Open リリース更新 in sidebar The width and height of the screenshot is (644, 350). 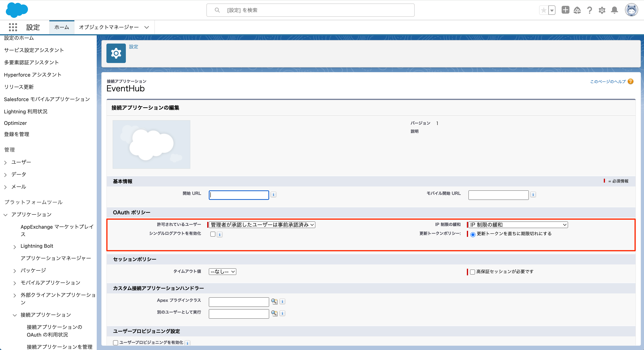[x=19, y=87]
